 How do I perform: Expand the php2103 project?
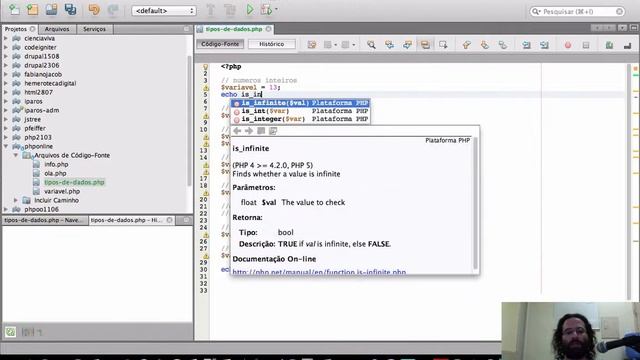[x=6, y=137]
